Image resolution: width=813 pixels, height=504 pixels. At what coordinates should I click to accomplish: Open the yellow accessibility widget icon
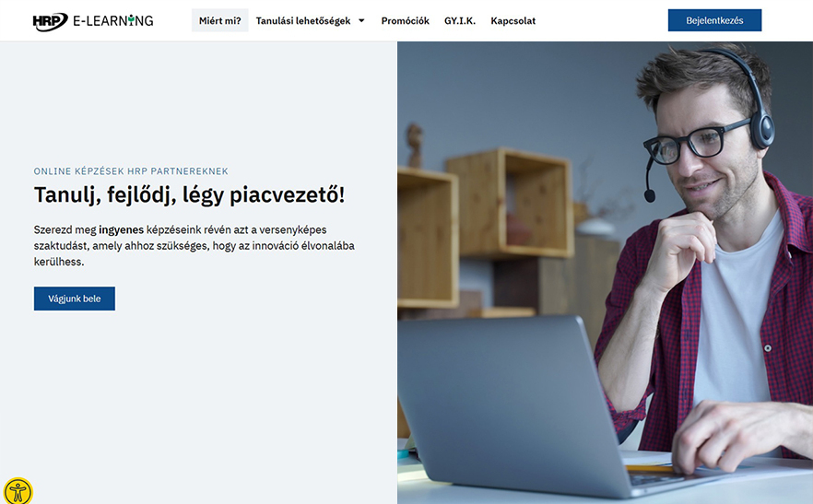tap(18, 491)
